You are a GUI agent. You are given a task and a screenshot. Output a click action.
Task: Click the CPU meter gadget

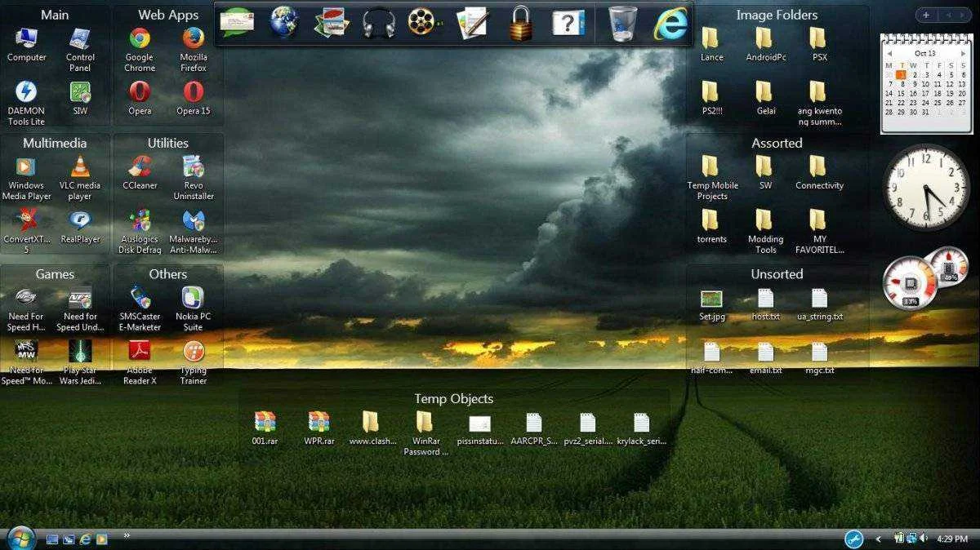click(x=926, y=277)
